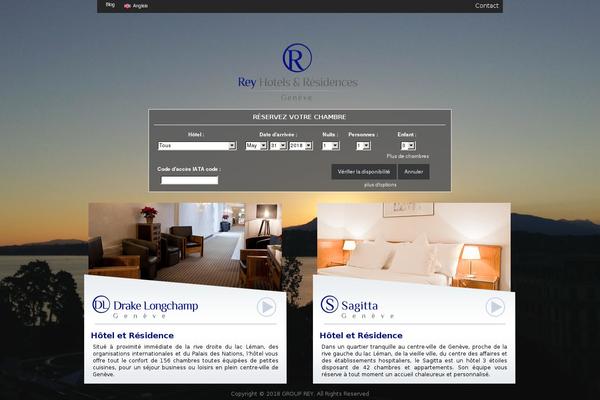Viewport: 600px width, 400px height.
Task: Click Plus de chambres link
Action: pos(408,156)
